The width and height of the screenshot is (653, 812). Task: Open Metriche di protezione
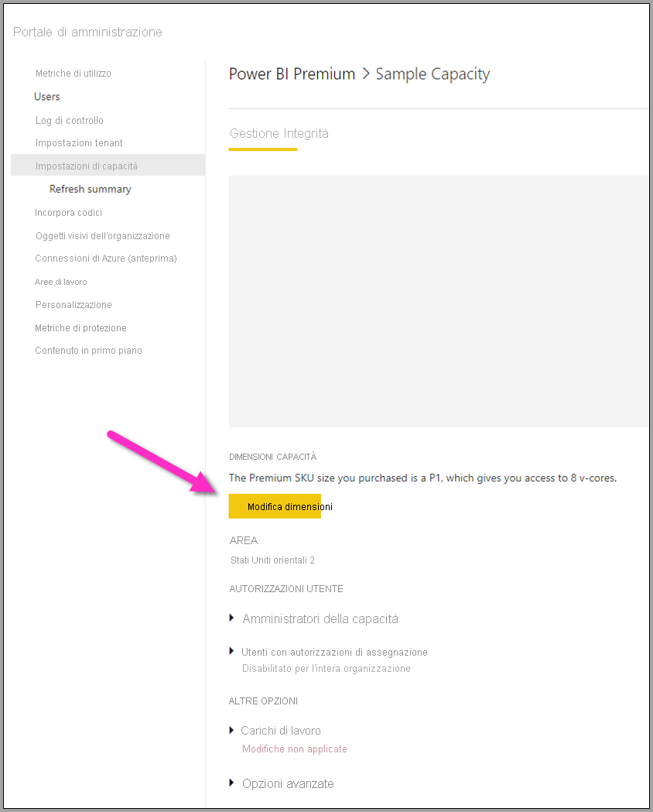pos(80,328)
